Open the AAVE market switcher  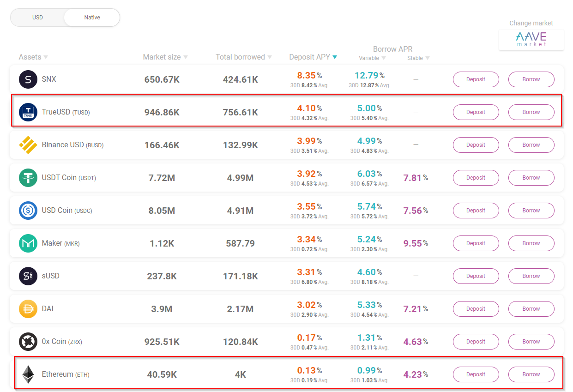click(531, 40)
